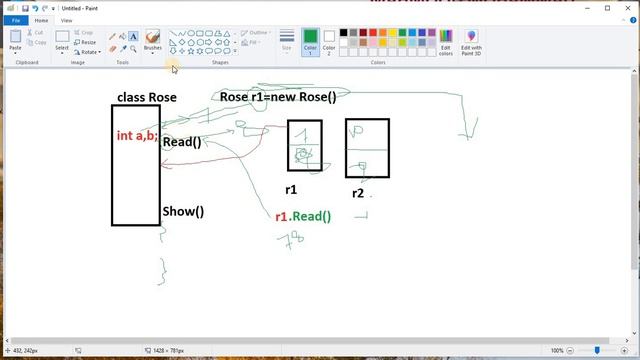Click the zoom slider handle
Viewport: 640px width, 360px height.
(597, 350)
